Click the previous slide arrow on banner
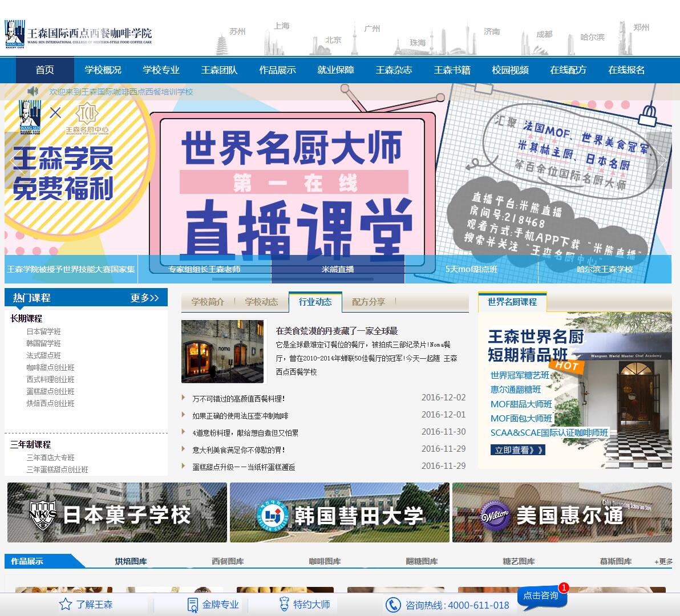The height and width of the screenshot is (616, 680). click(x=17, y=160)
